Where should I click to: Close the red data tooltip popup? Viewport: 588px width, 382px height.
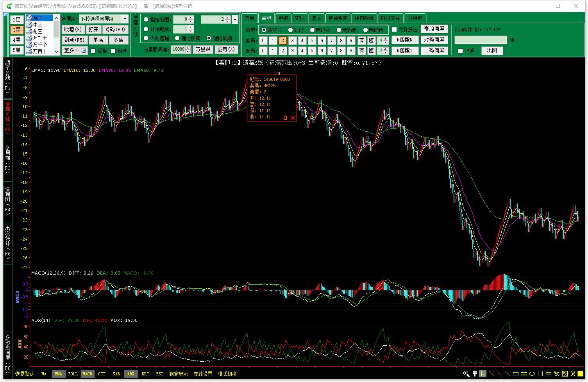293,118
